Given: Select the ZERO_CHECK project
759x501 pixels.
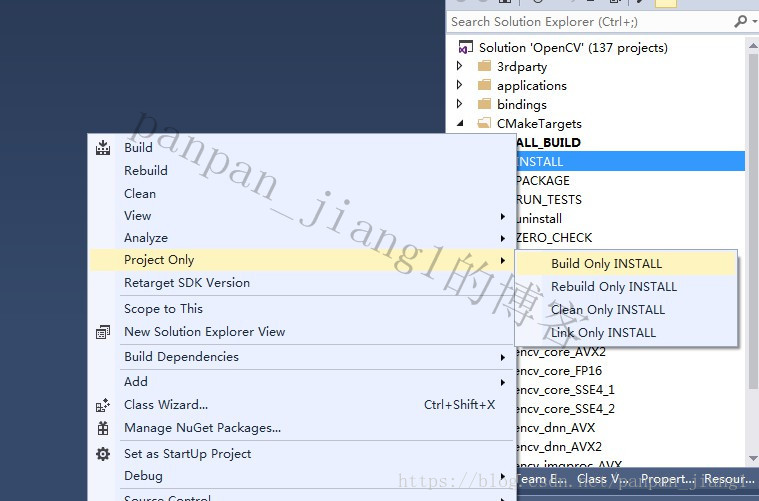Looking at the screenshot, I should click(554, 238).
